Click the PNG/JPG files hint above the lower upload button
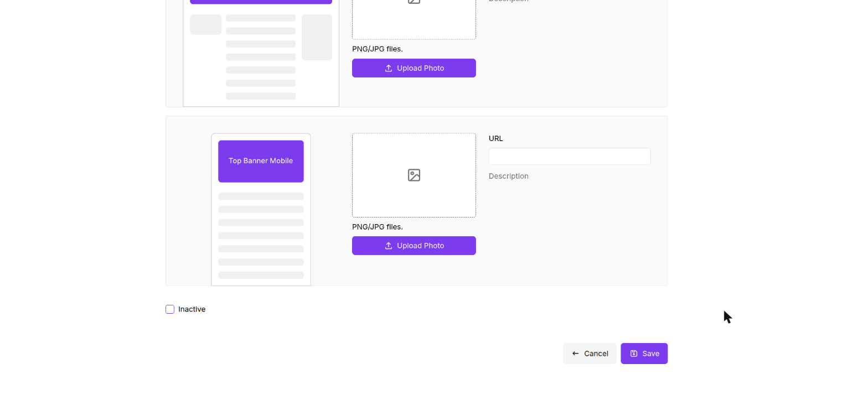The width and height of the screenshot is (868, 405). pyautogui.click(x=378, y=227)
